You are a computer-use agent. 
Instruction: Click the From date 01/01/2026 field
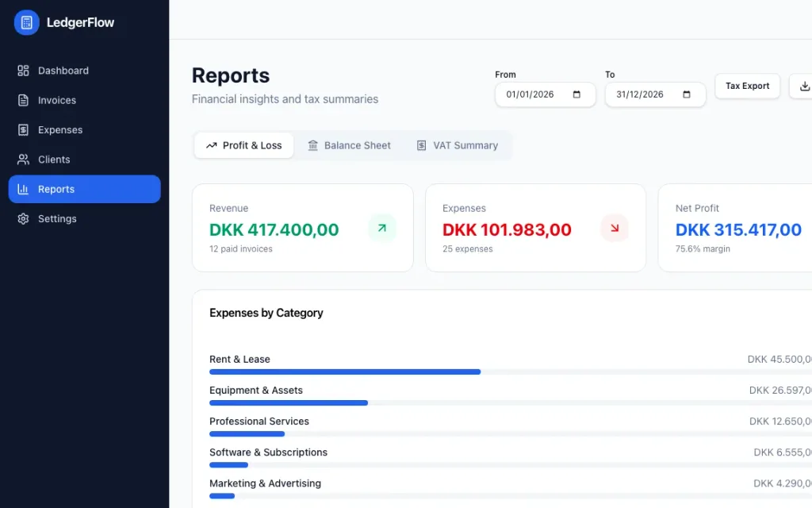point(546,94)
